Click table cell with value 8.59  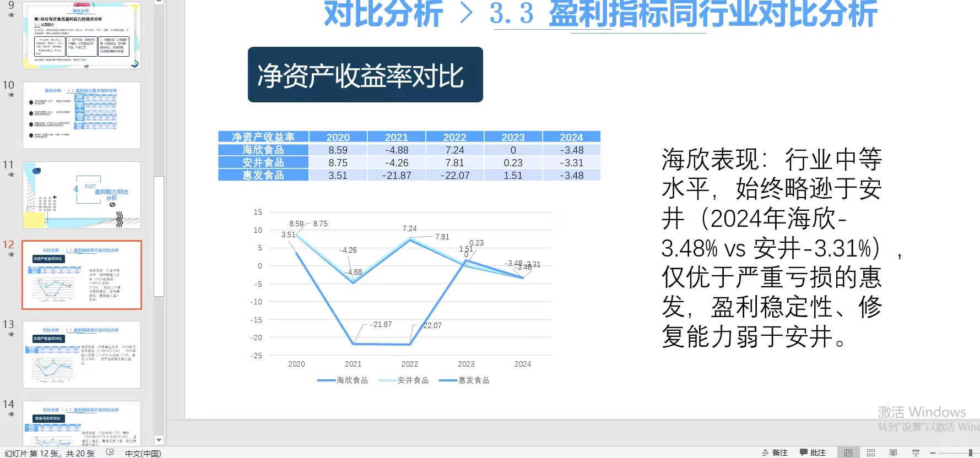(338, 150)
